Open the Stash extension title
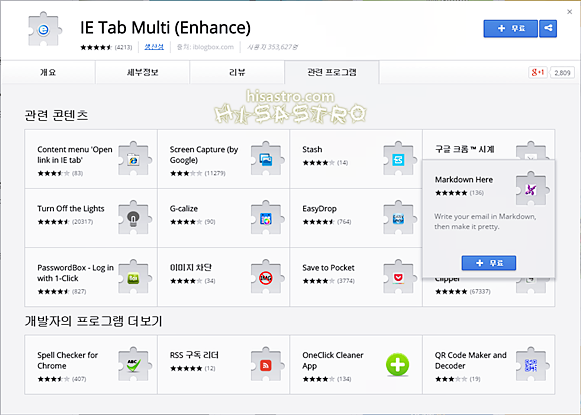The image size is (581, 415). coord(312,149)
